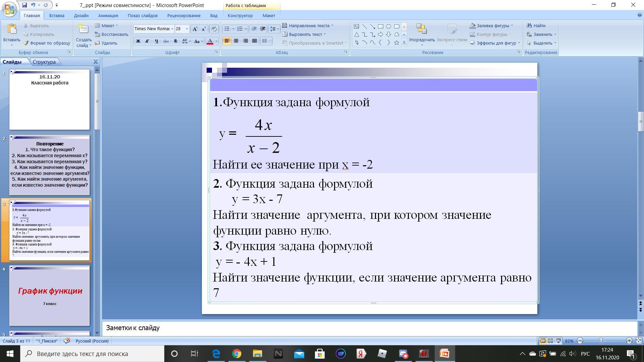The width and height of the screenshot is (644, 362).
Task: Increase font size with the grow font icon
Action: (195, 29)
